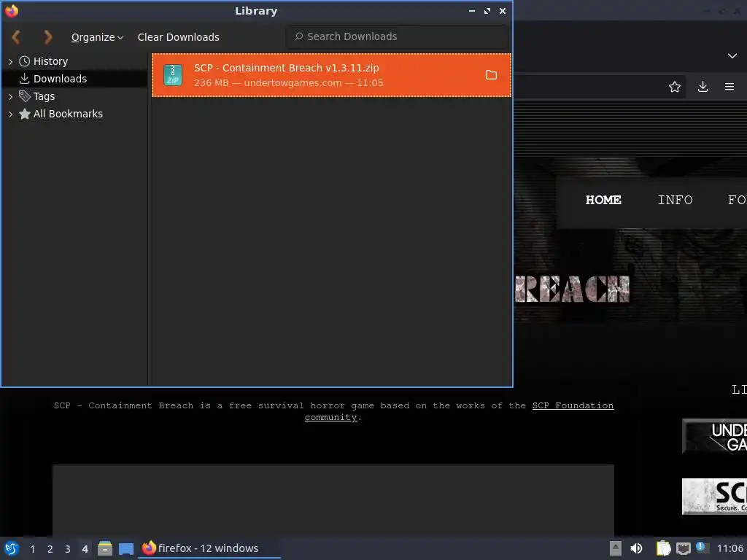The image size is (747, 560).
Task: Go back with the Library back arrow
Action: coord(16,37)
